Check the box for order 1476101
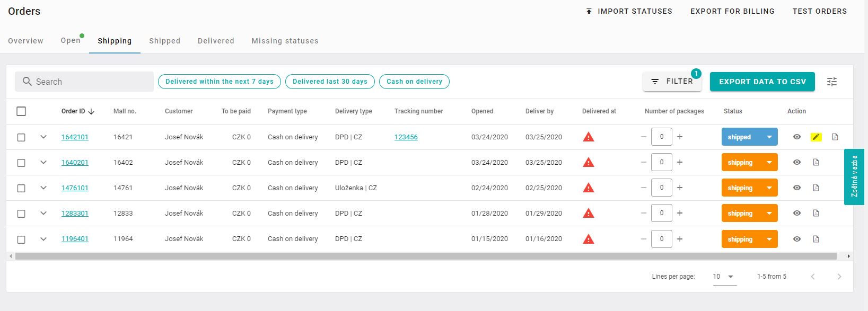Viewport: 868px width, 311px height. click(21, 188)
